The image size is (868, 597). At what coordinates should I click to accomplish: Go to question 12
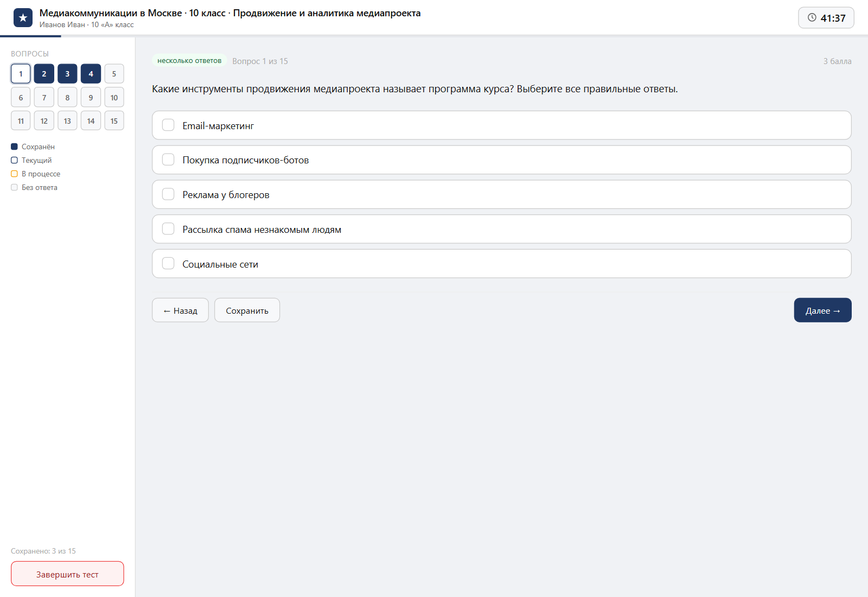click(44, 121)
